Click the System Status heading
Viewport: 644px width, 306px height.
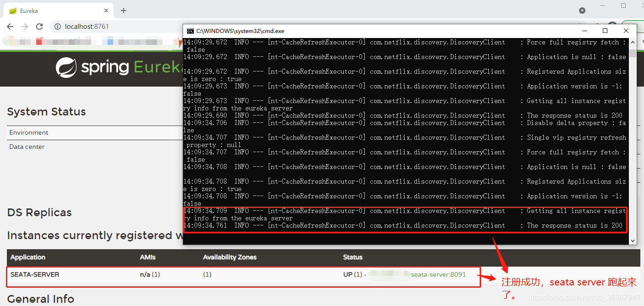tap(46, 112)
